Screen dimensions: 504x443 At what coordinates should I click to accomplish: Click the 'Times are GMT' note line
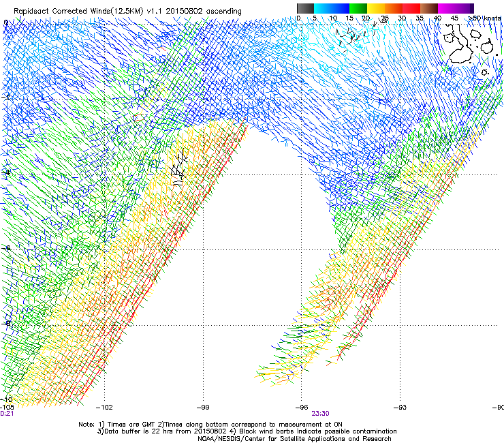tap(210, 425)
